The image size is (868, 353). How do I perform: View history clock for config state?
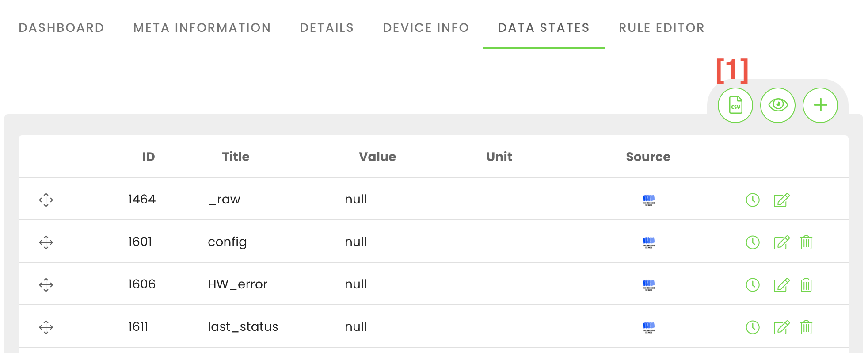pos(752,242)
